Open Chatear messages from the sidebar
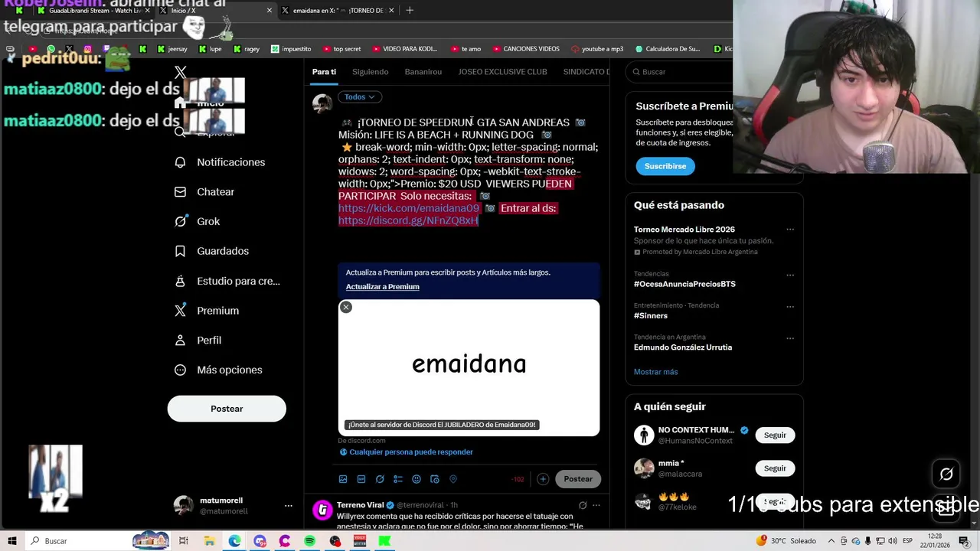This screenshot has width=980, height=551. click(x=205, y=192)
